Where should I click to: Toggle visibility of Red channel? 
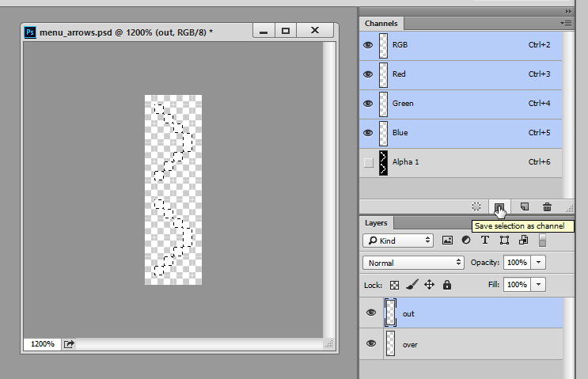(368, 74)
